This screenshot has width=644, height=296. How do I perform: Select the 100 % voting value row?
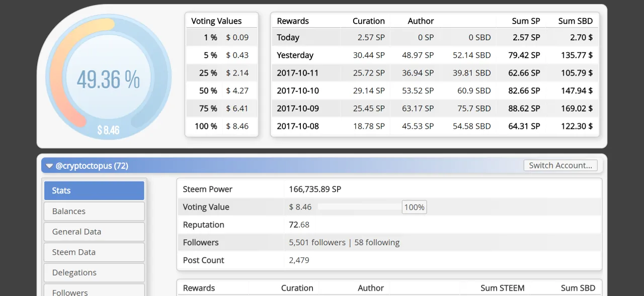tap(222, 126)
